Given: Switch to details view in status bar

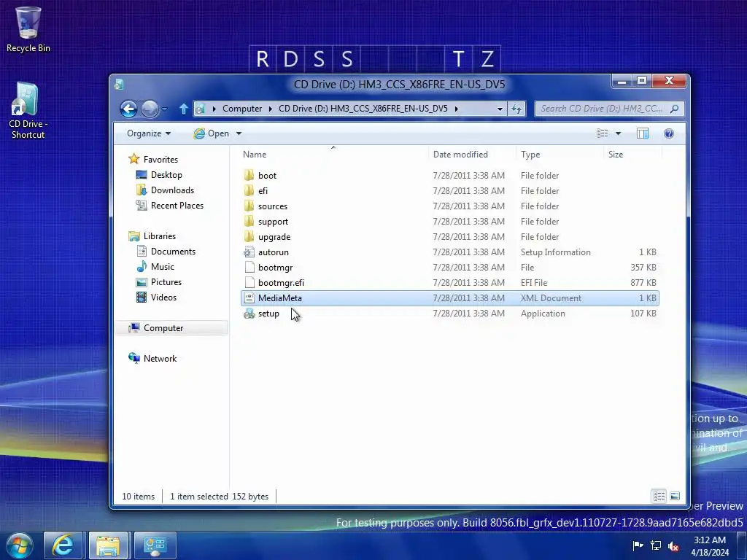Looking at the screenshot, I should pyautogui.click(x=659, y=496).
